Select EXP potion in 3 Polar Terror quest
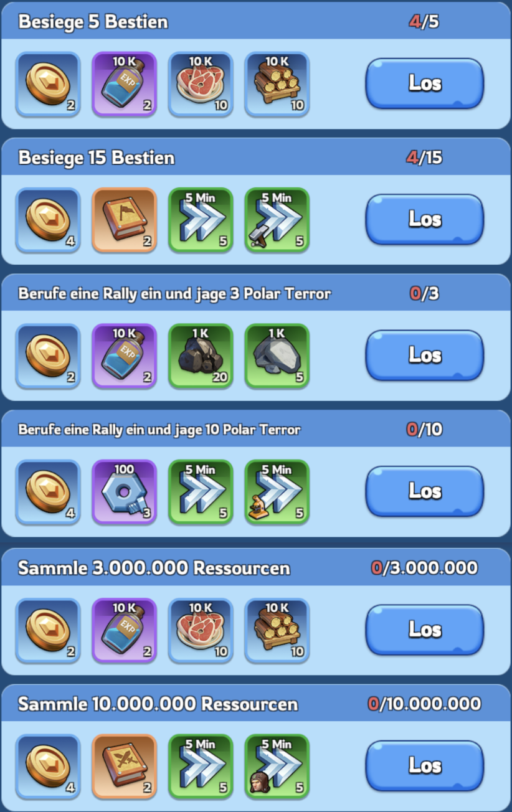Image resolution: width=512 pixels, height=812 pixels. pos(125,356)
